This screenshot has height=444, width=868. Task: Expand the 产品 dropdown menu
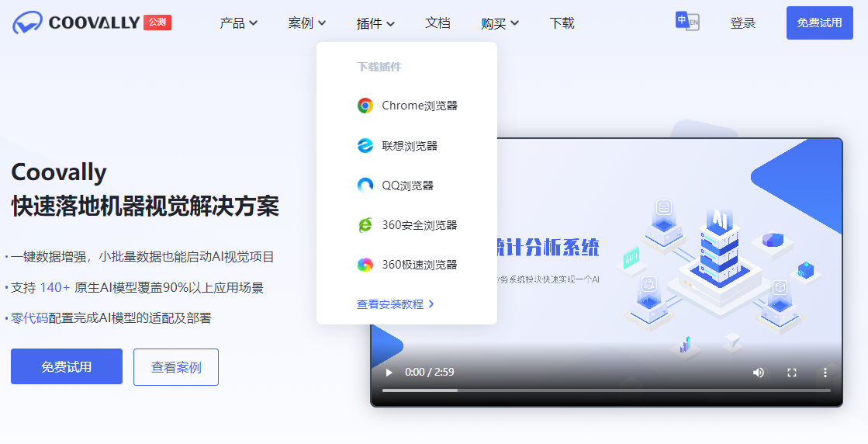coord(239,23)
